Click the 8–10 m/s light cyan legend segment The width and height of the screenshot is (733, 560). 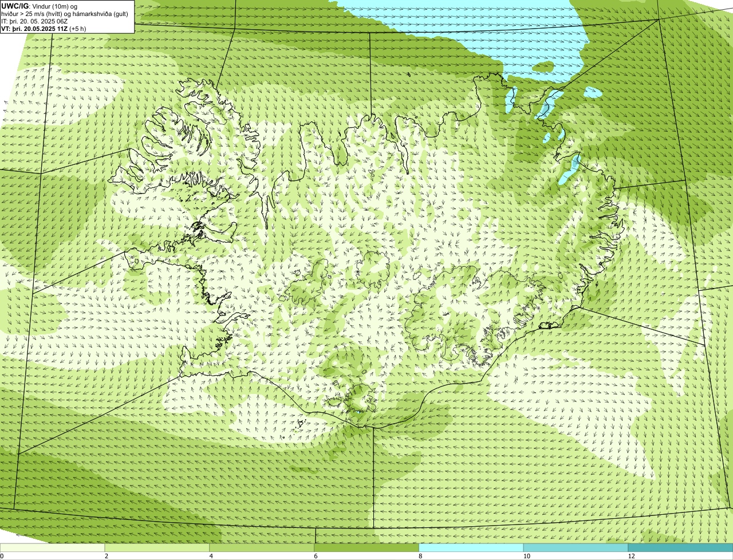pyautogui.click(x=471, y=548)
